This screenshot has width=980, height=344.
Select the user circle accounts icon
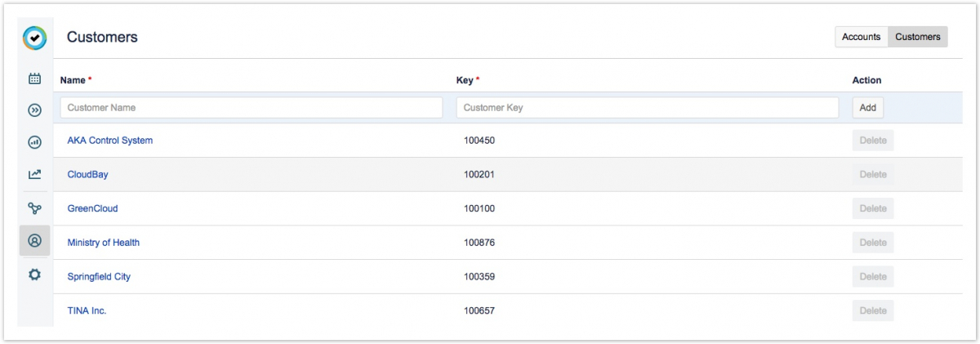tap(34, 241)
